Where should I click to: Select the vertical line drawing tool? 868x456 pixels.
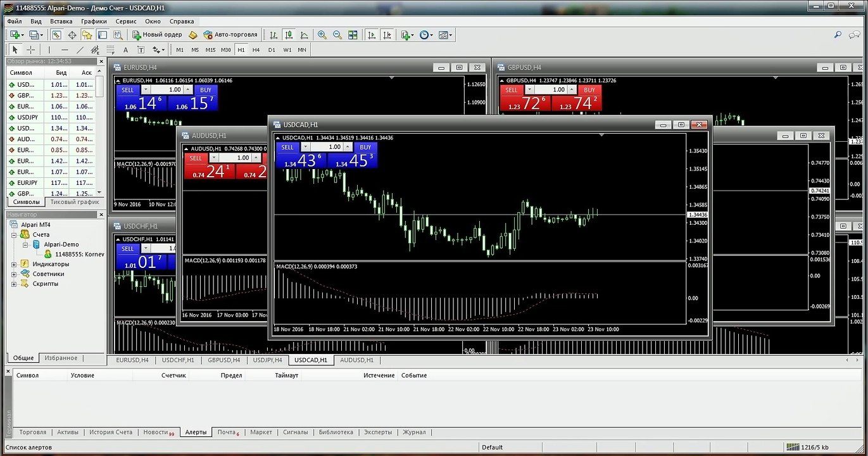(x=49, y=49)
